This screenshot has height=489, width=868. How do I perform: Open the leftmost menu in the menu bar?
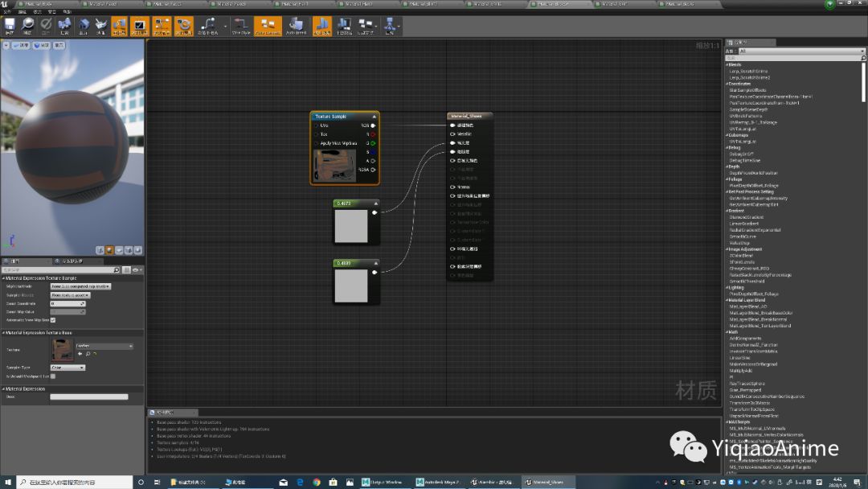(x=6, y=10)
